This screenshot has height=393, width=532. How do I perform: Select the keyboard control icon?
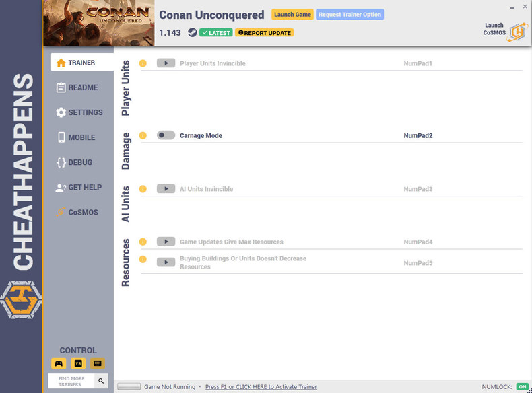pos(98,363)
